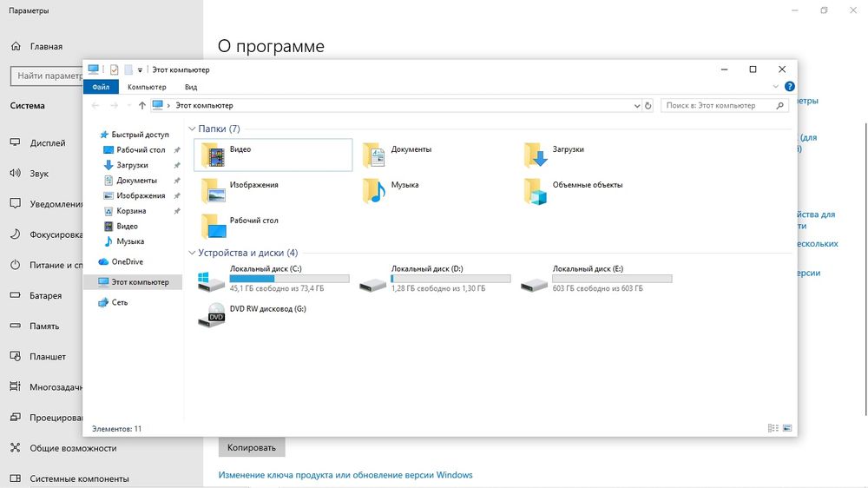Open Планшет in Settings sidebar
The height and width of the screenshot is (488, 868).
click(x=47, y=357)
